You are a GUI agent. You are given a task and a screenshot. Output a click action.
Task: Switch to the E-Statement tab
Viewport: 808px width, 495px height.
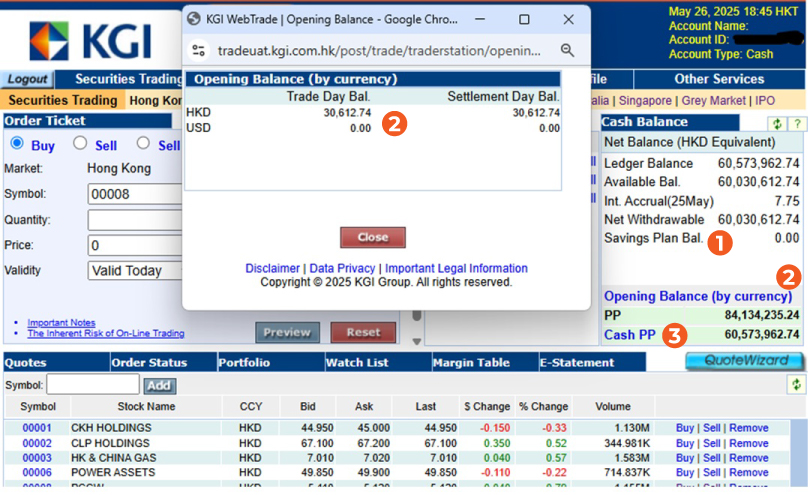pyautogui.click(x=592, y=362)
